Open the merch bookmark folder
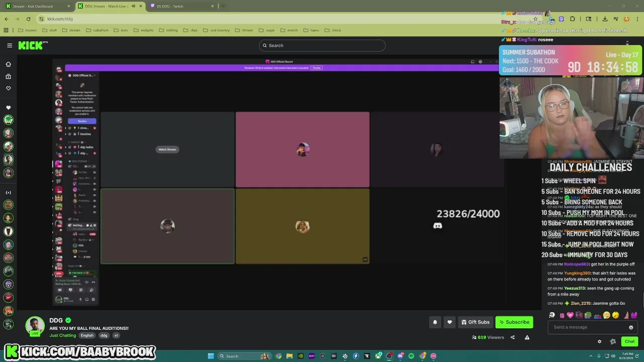Viewport: 644px width, 362px height. (289, 30)
